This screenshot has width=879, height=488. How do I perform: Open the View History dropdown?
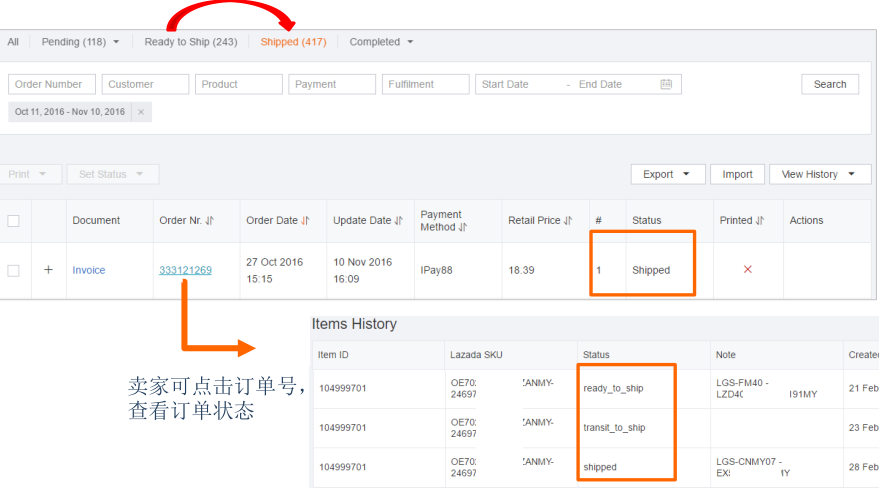(x=820, y=174)
